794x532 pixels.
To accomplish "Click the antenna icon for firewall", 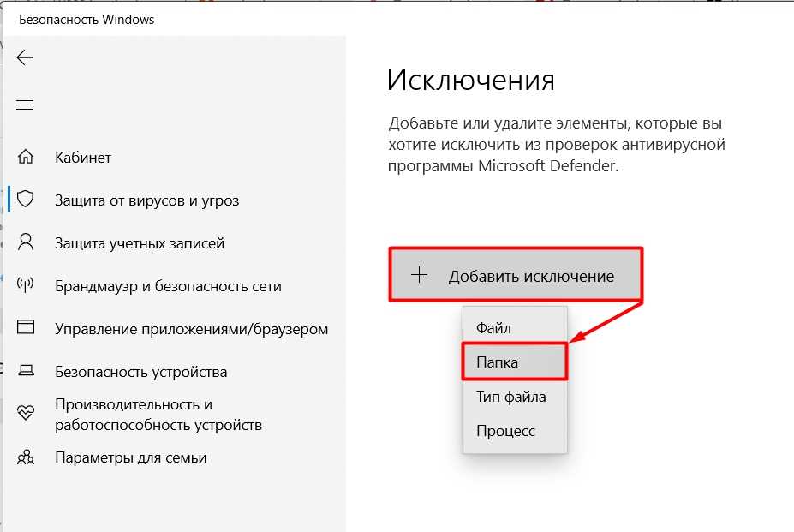I will click(26, 284).
